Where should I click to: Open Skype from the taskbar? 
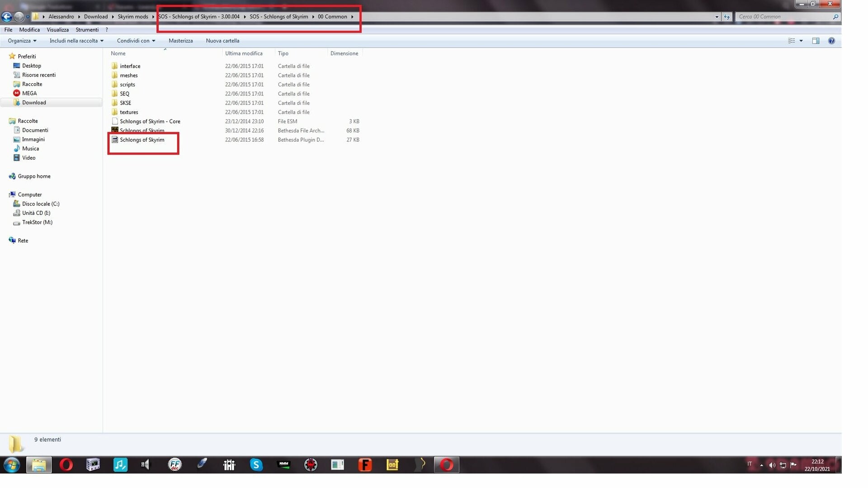(256, 465)
